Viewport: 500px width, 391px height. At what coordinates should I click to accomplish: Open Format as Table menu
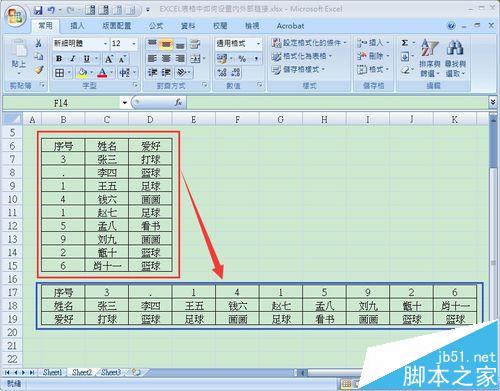click(302, 56)
